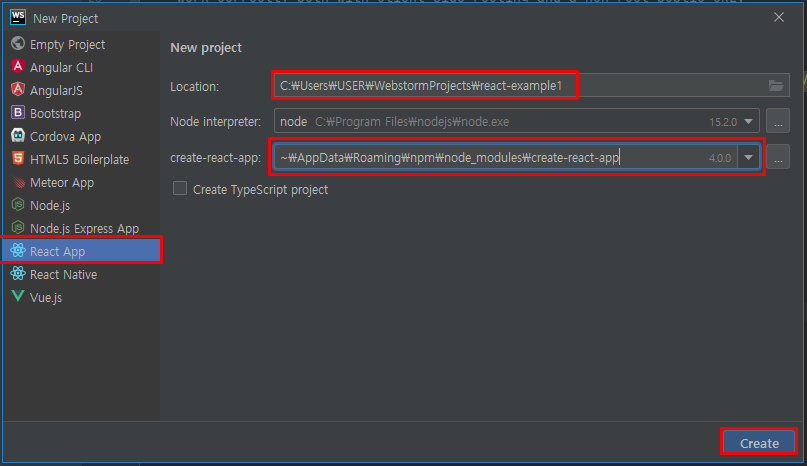Click the React Native atom icon
The image size is (807, 466).
(18, 273)
